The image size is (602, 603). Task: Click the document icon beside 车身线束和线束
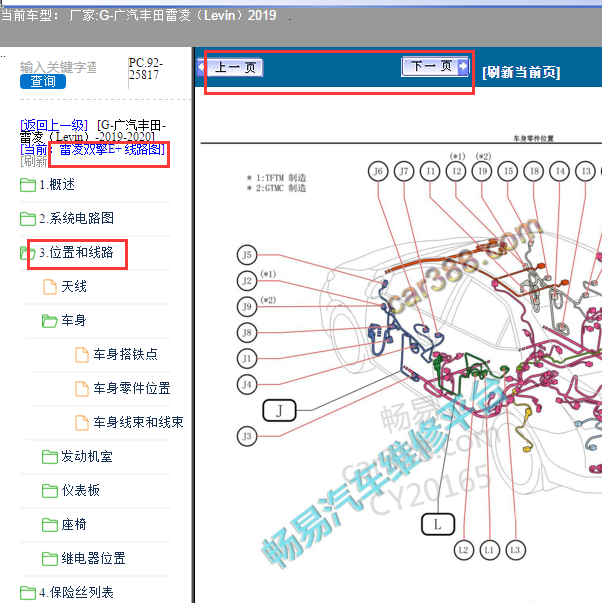coord(82,423)
